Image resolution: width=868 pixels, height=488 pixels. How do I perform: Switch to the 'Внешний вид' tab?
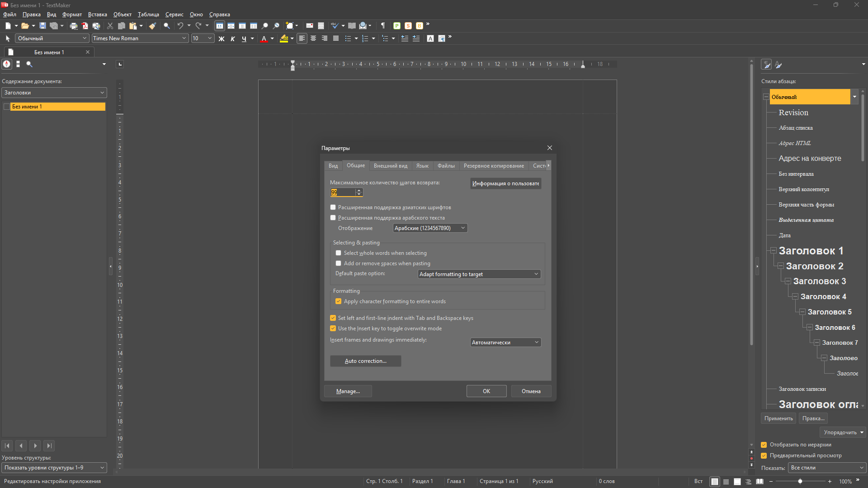coord(391,166)
